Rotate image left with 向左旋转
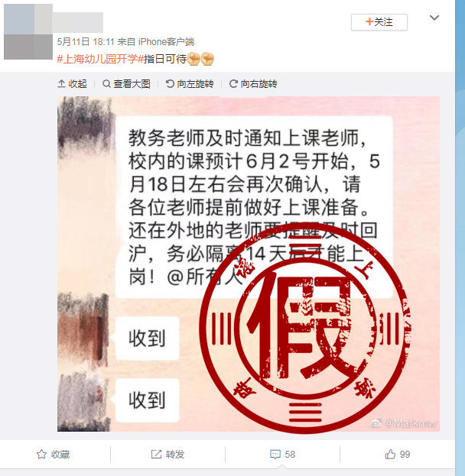 coord(190,84)
